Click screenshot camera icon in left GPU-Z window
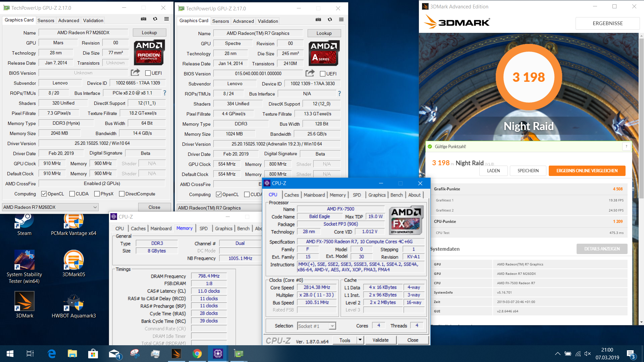The height and width of the screenshot is (362, 644). 144,19
